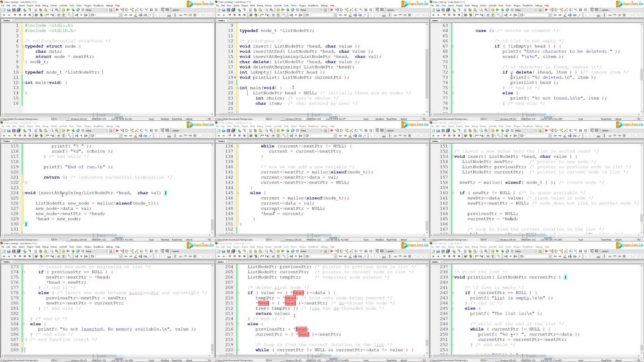The width and height of the screenshot is (644, 362).
Task: Click Paste icon in top-middle window toolbar
Action: [x=260, y=10]
